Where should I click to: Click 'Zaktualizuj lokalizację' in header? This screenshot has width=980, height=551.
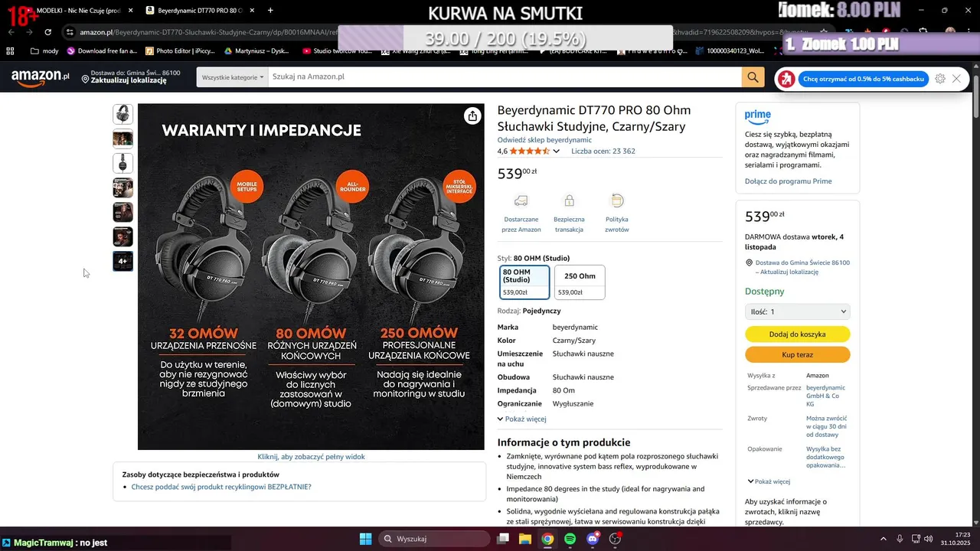tap(129, 80)
